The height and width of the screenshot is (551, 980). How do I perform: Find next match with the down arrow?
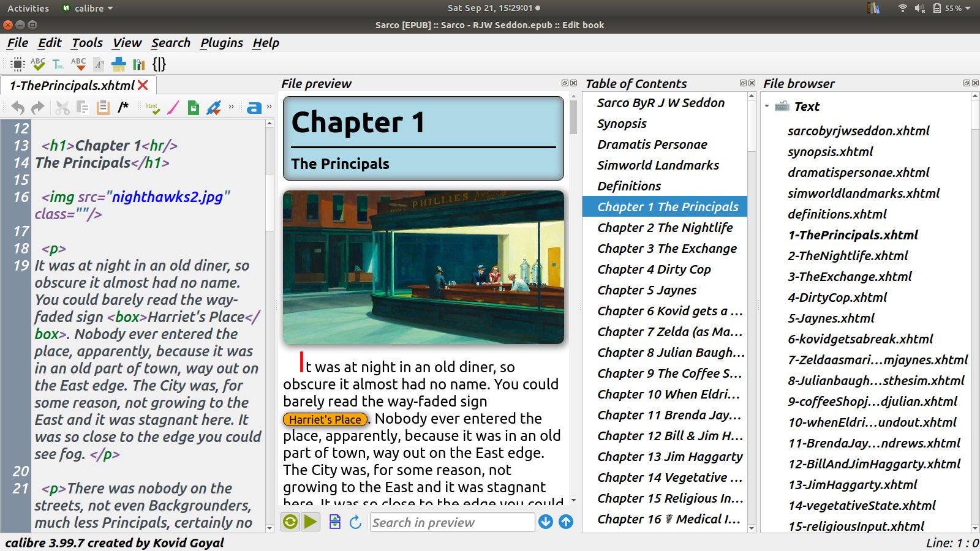(546, 522)
